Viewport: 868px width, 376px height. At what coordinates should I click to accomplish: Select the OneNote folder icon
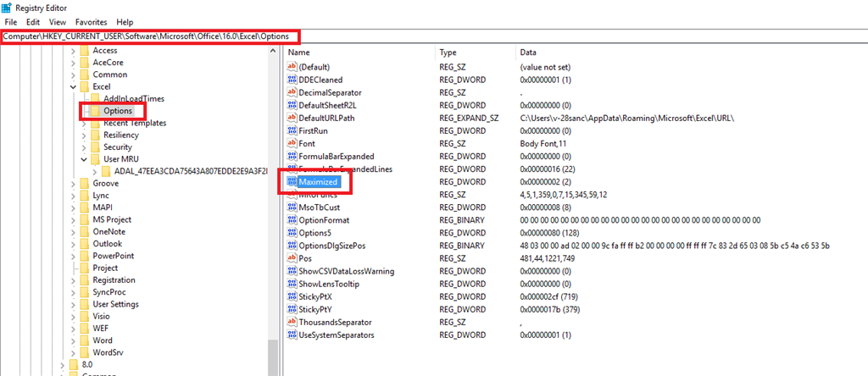84,232
